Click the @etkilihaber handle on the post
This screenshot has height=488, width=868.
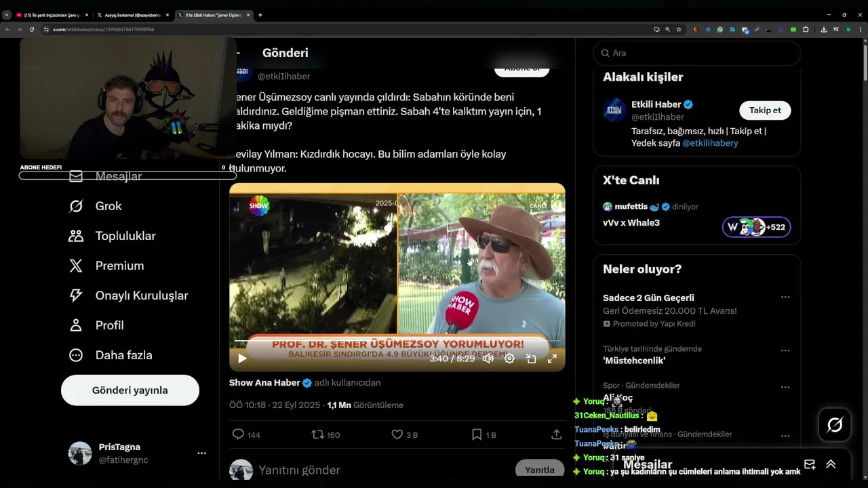[x=283, y=77]
